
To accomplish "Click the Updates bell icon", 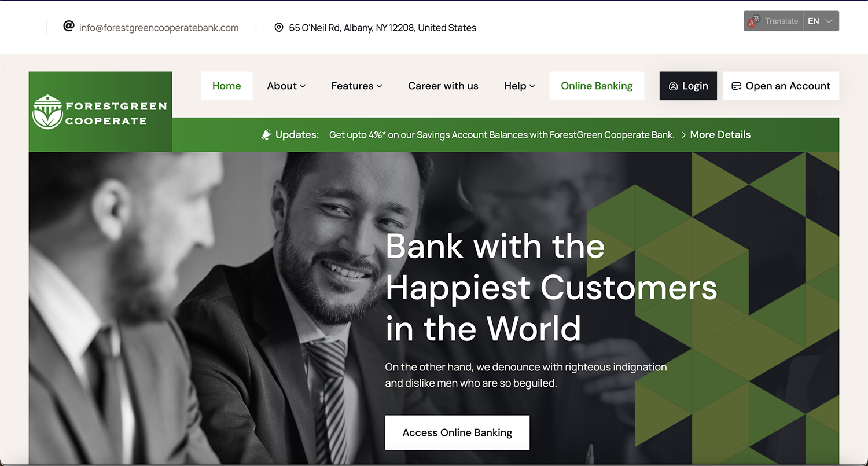I will click(x=266, y=134).
